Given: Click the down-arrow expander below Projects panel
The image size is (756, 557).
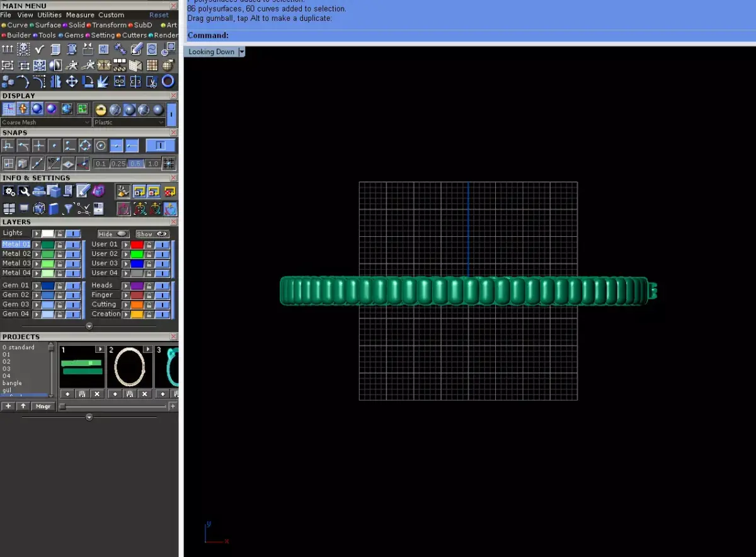Looking at the screenshot, I should (x=89, y=417).
